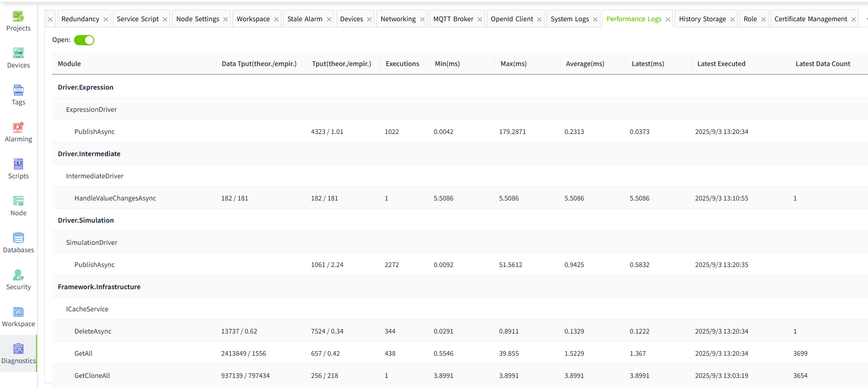This screenshot has width=868, height=389.
Task: Click the Security sidebar icon
Action: [x=18, y=275]
